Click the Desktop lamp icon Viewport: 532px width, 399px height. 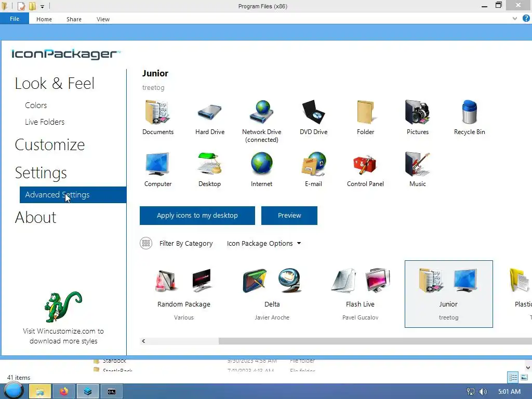[210, 164]
